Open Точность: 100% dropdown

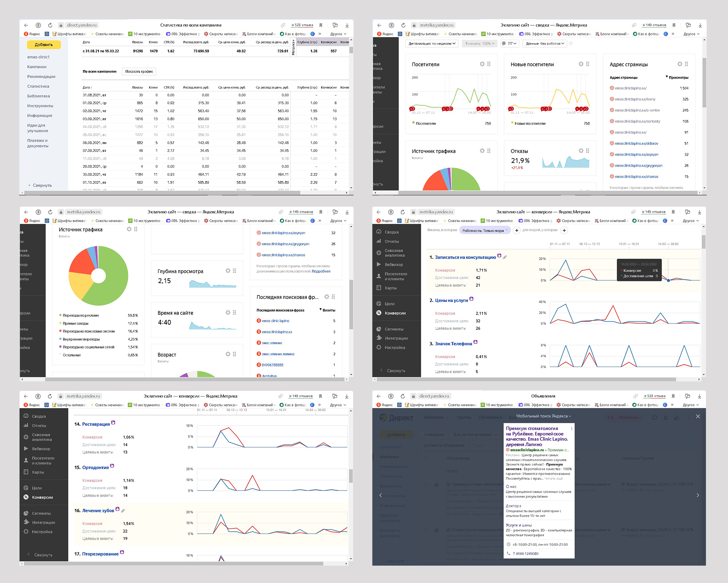click(x=480, y=43)
